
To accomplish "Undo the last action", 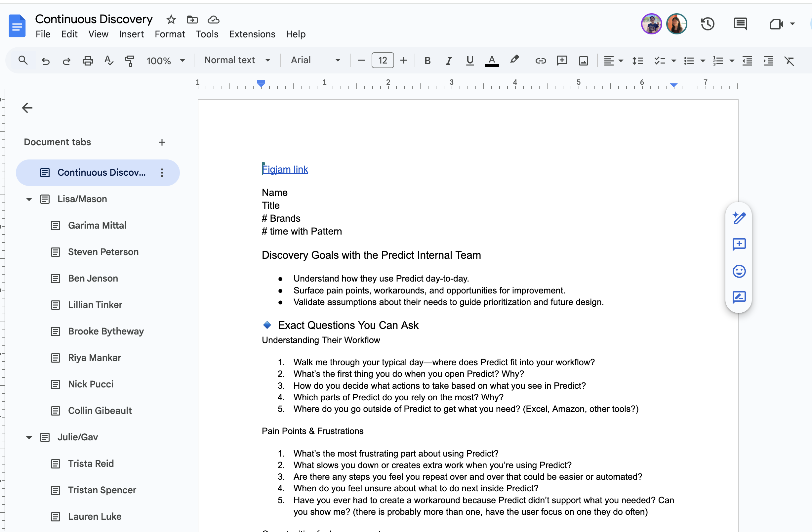I will 45,61.
